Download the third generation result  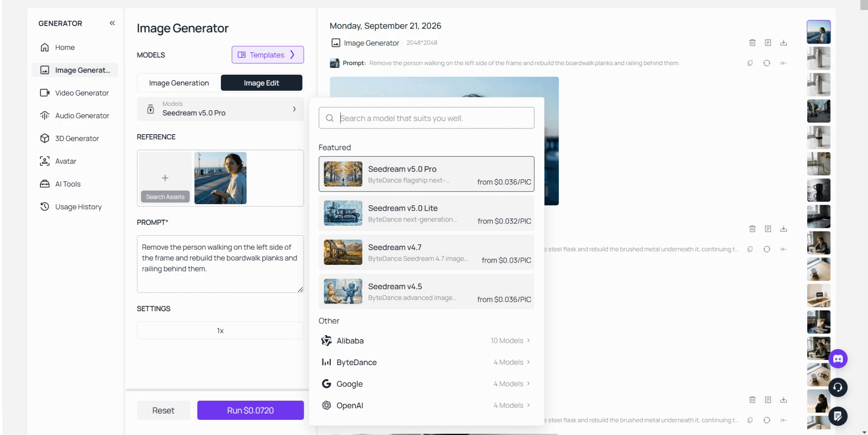point(783,400)
